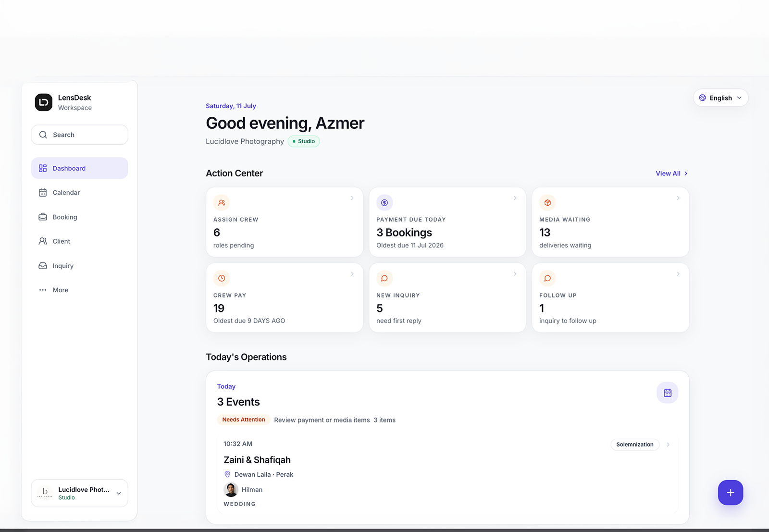Click the Dashboard grid icon
The width and height of the screenshot is (769, 532).
43,168
